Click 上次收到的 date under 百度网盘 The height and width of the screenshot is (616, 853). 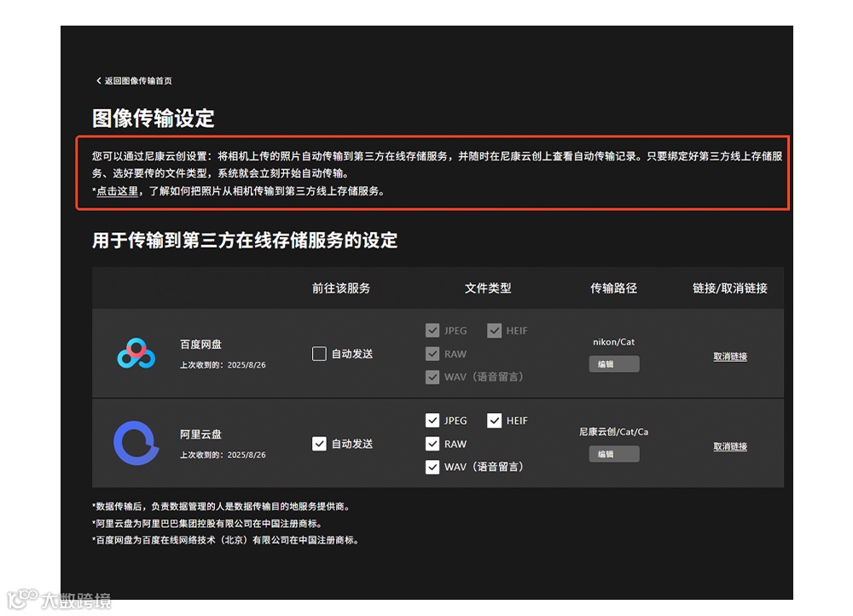click(x=223, y=364)
